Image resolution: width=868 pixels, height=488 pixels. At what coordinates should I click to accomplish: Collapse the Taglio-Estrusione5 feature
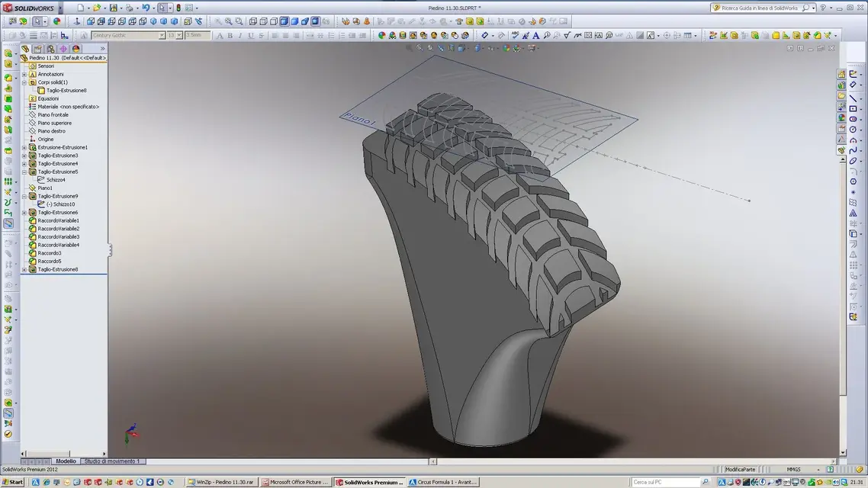[24, 172]
